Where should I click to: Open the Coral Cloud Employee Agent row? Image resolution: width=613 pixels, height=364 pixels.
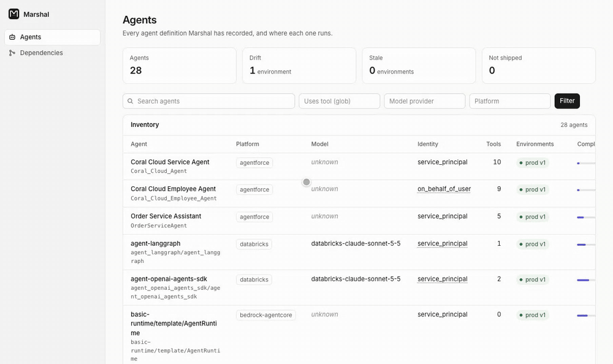coord(359,194)
